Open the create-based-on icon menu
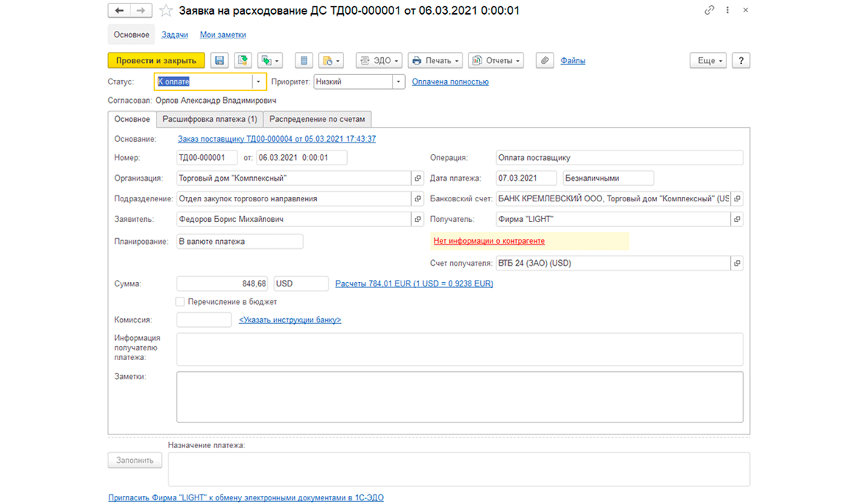This screenshot has height=504, width=858. [x=270, y=60]
